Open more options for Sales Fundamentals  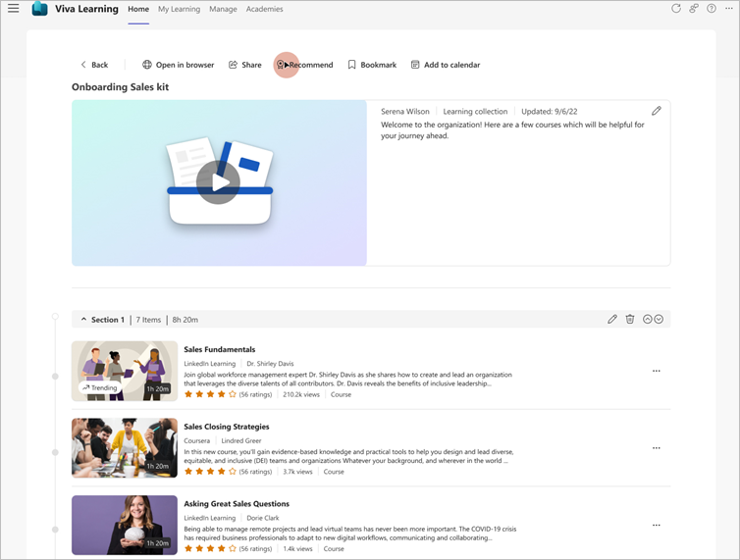[656, 371]
